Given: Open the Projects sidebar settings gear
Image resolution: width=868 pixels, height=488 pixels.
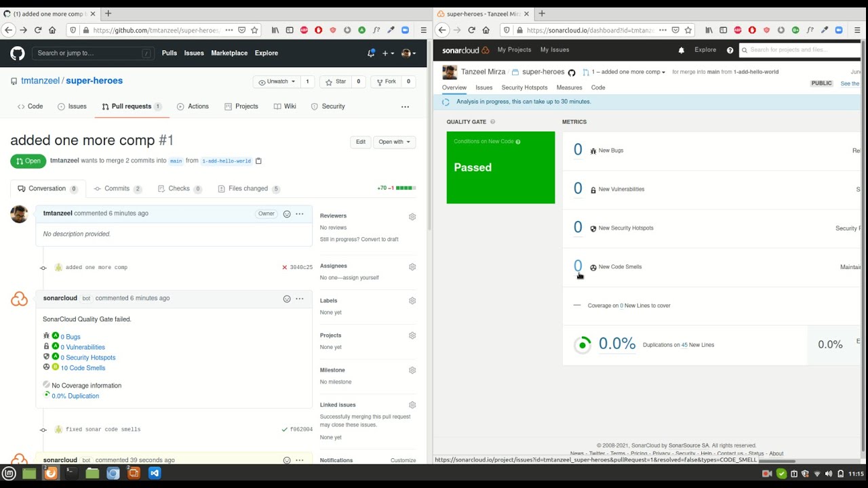Looking at the screenshot, I should 412,335.
